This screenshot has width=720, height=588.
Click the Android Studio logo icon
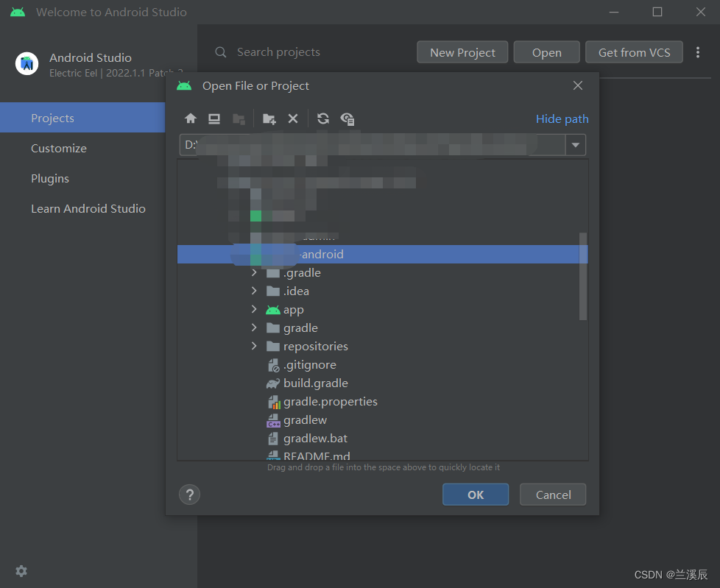pyautogui.click(x=27, y=63)
